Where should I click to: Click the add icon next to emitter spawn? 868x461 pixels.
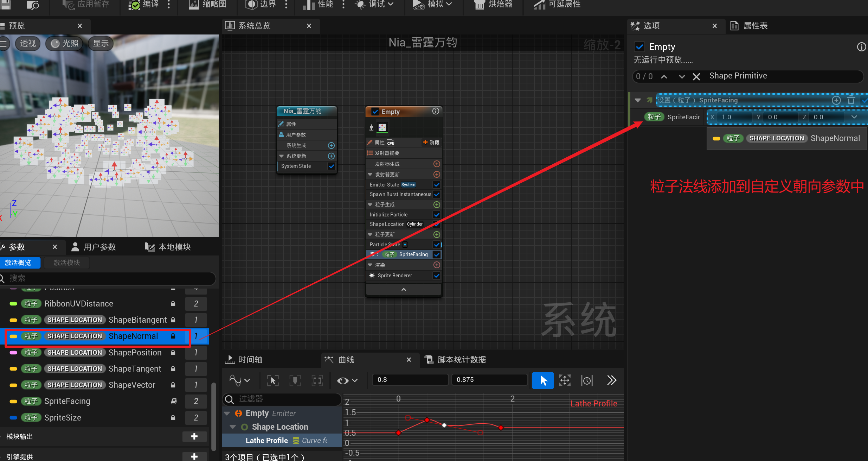pyautogui.click(x=437, y=164)
